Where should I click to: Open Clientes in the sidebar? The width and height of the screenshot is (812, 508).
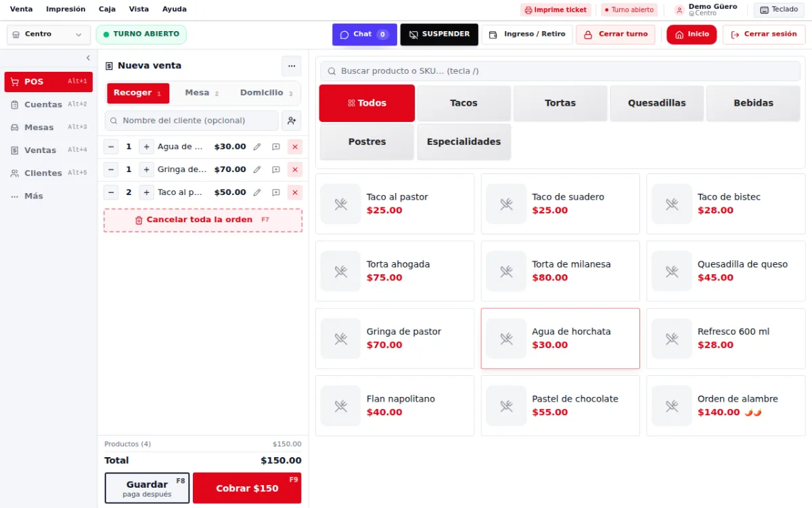click(49, 173)
